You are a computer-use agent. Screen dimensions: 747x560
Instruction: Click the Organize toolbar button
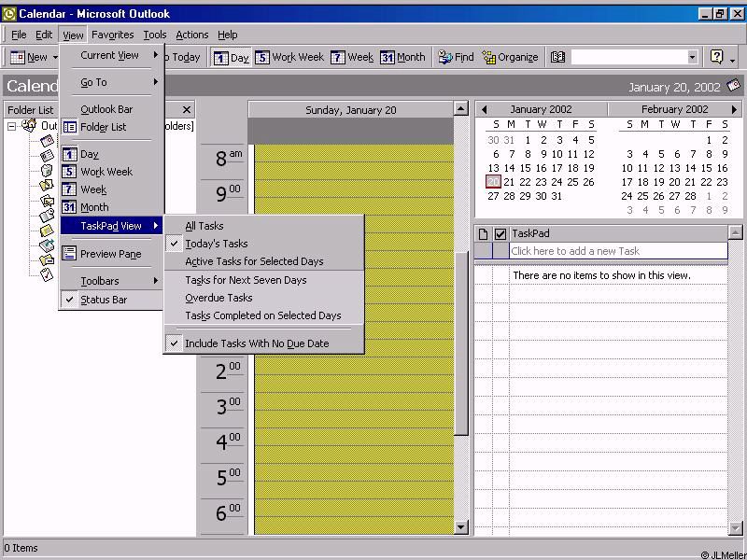pyautogui.click(x=510, y=57)
